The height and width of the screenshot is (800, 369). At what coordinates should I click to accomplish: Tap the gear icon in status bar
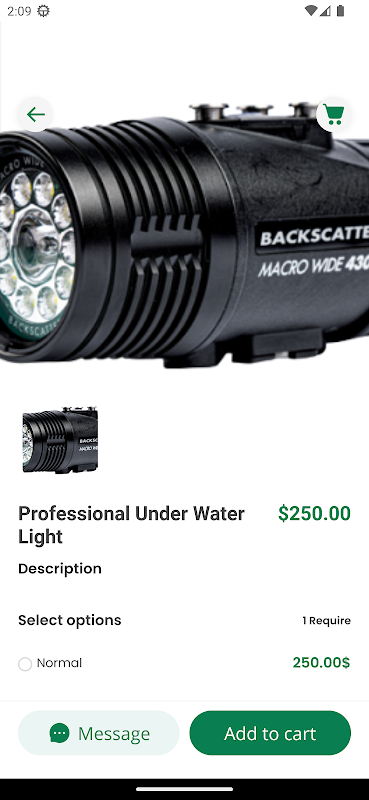(x=43, y=11)
